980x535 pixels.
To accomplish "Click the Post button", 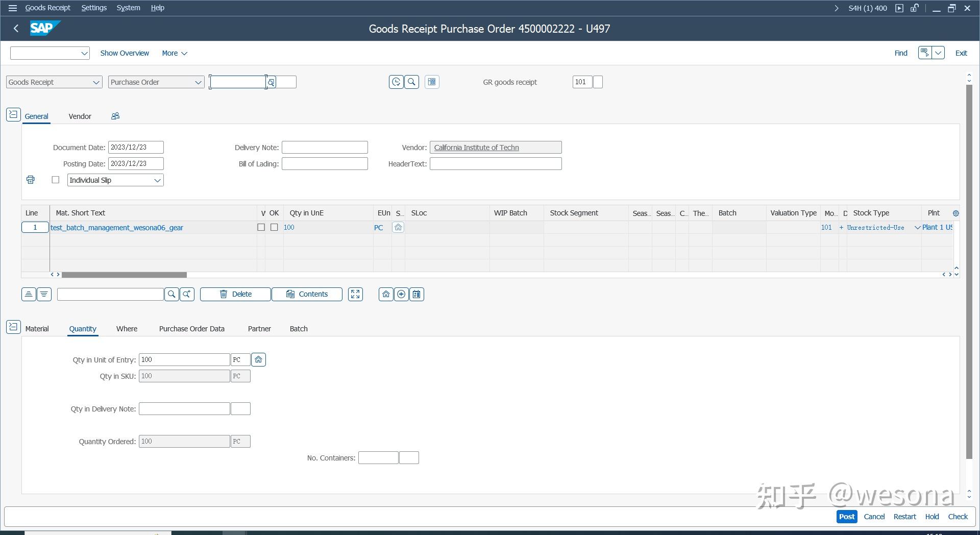I will 846,516.
